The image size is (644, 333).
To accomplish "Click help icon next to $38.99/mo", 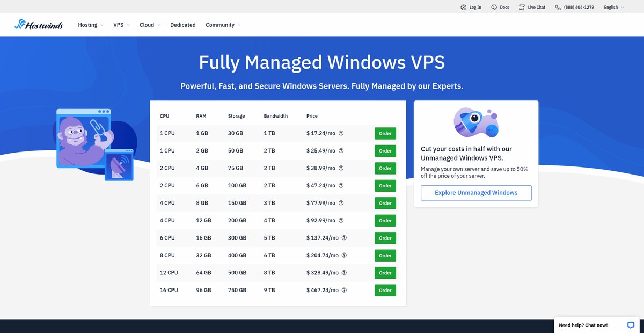I will point(341,168).
